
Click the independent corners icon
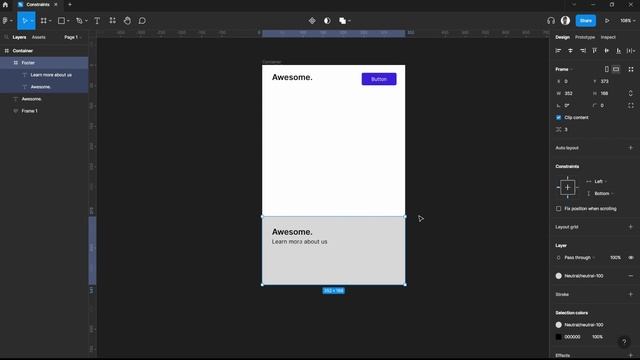coord(631,105)
